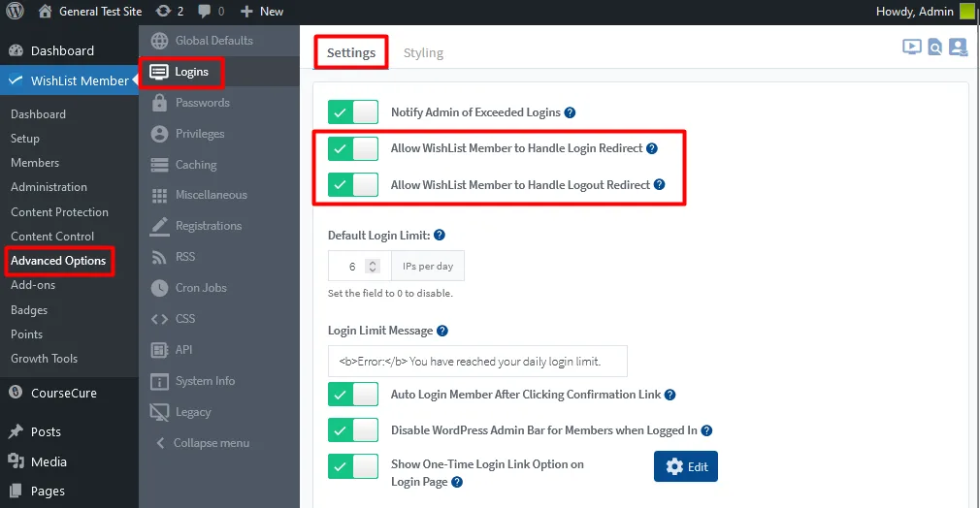Open Setup in the WishList Member menu
980x508 pixels.
pyautogui.click(x=25, y=138)
